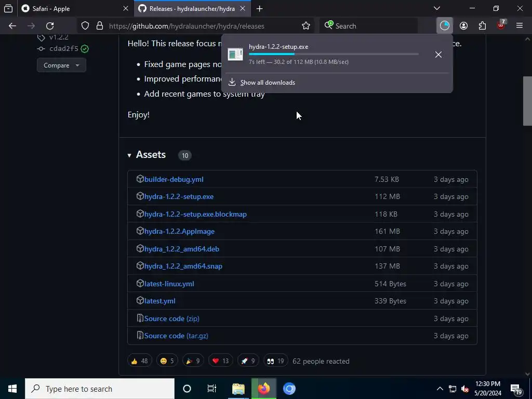Viewport: 532px width, 399px height.
Task: Open Task View in taskbar
Action: (212, 389)
